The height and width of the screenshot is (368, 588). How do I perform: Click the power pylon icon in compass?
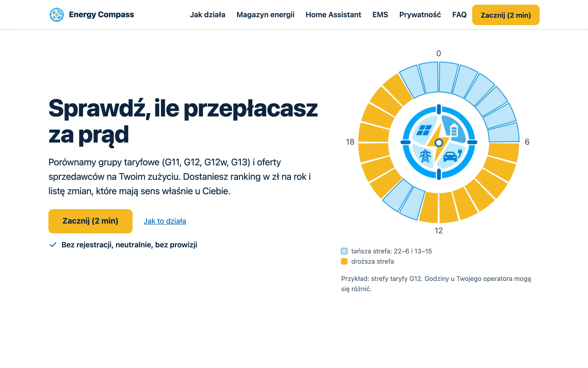[425, 156]
